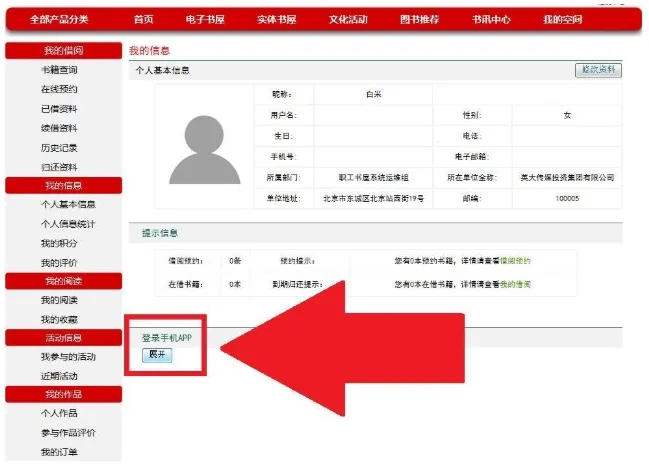Screen dimensions: 649x470
Task: Open 历史记录 in the sidebar
Action: coord(59,148)
